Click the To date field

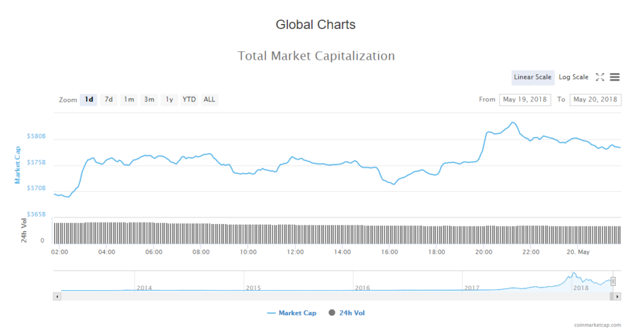[x=595, y=99]
